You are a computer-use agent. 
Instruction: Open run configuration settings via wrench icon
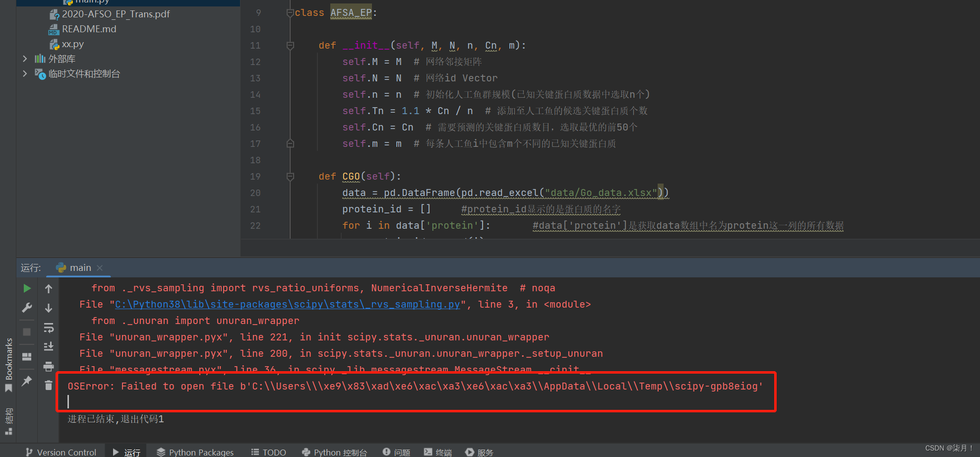click(27, 308)
